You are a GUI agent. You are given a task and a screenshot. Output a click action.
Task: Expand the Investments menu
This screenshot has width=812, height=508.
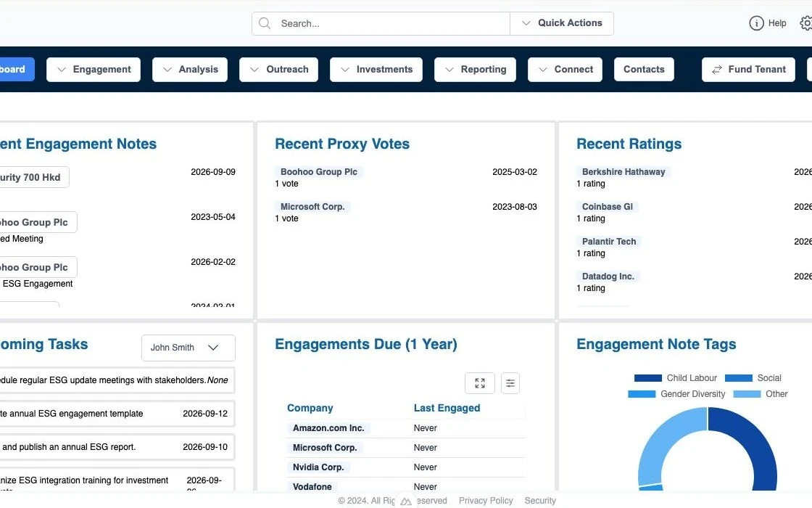point(376,70)
